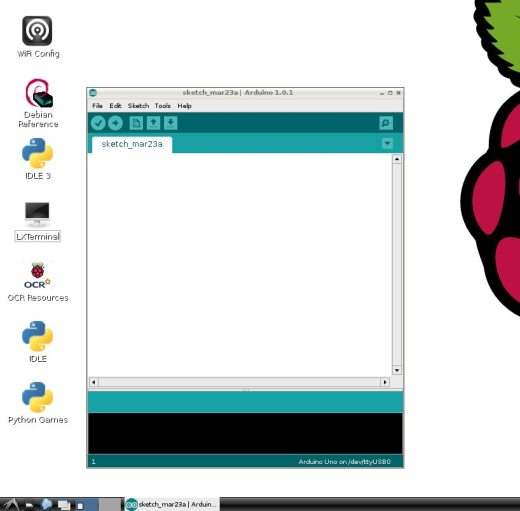Open file manager in taskbar
Image resolution: width=520 pixels, height=511 pixels.
(29, 505)
